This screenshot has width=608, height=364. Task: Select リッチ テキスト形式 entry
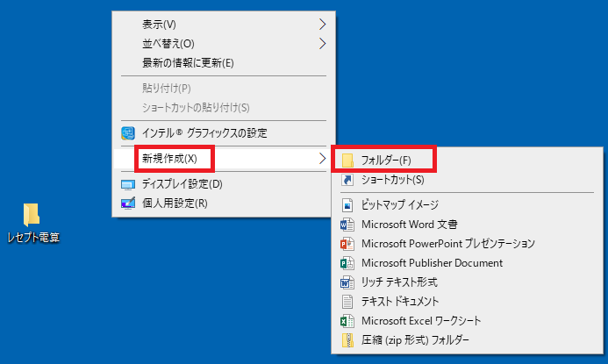pos(467,282)
